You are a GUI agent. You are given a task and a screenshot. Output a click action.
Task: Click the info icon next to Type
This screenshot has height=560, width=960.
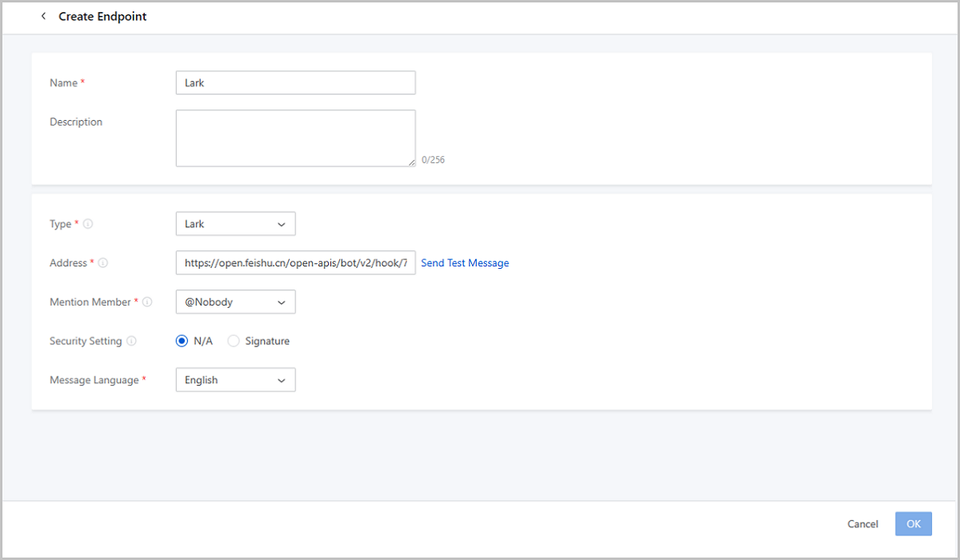[x=88, y=224]
